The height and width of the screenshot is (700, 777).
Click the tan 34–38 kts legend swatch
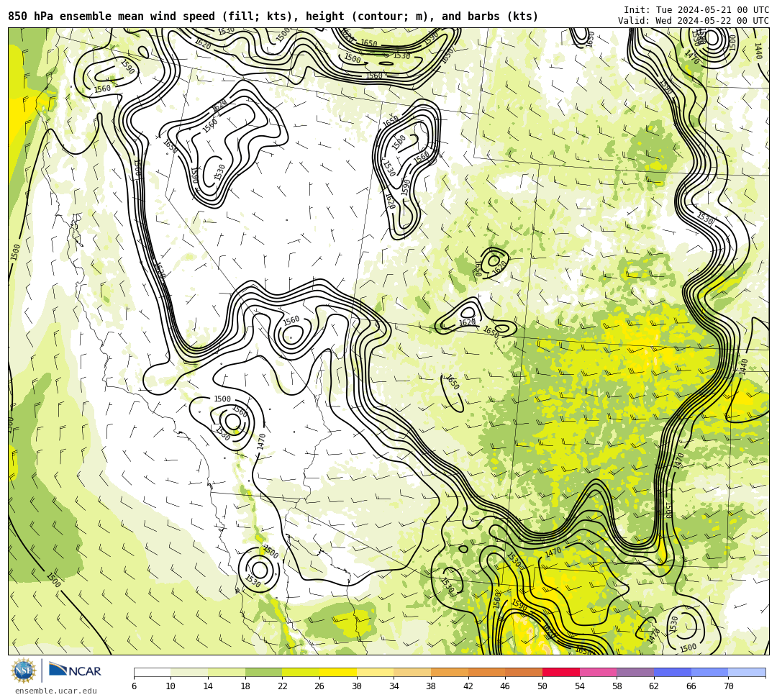[412, 672]
